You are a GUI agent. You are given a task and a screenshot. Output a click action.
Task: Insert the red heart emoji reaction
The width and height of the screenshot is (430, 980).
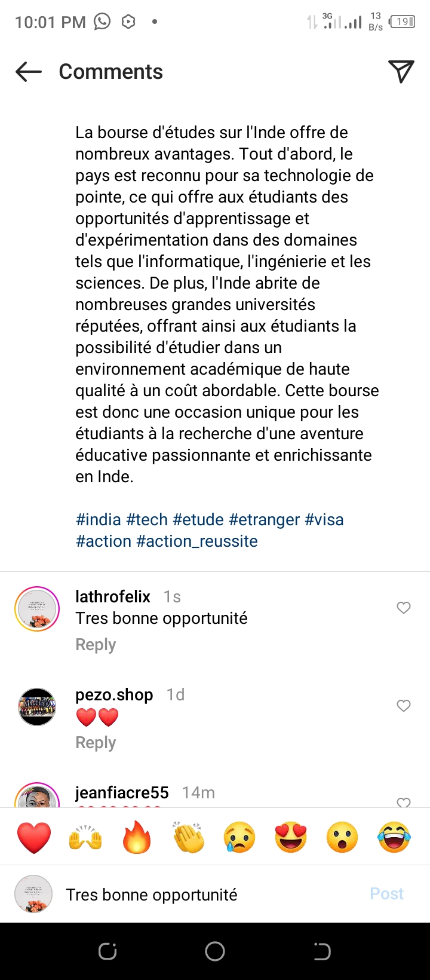pyautogui.click(x=34, y=837)
